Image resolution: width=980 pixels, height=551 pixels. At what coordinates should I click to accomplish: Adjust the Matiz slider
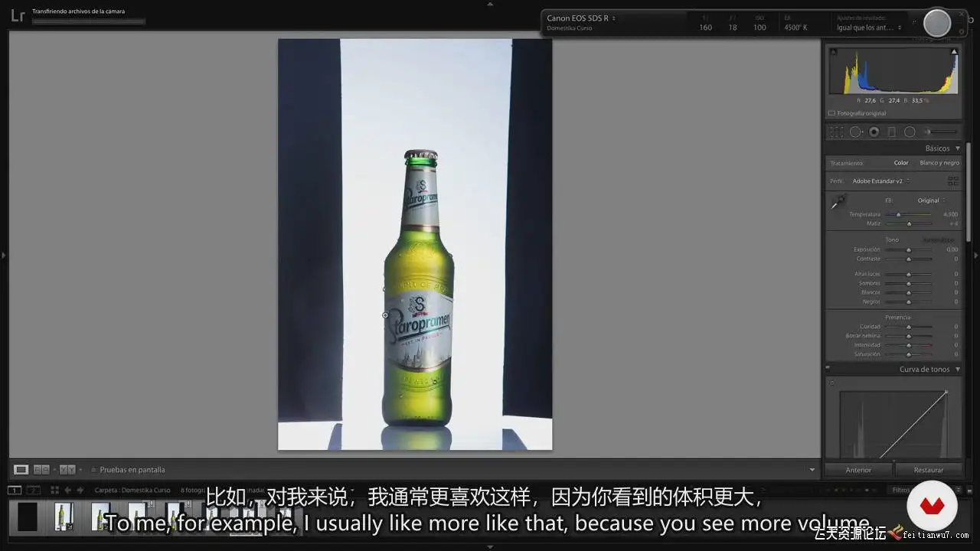[909, 223]
